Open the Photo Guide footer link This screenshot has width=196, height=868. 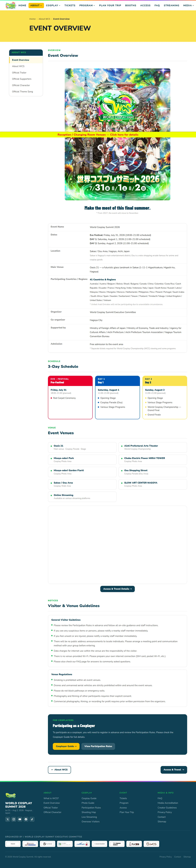click(88, 803)
